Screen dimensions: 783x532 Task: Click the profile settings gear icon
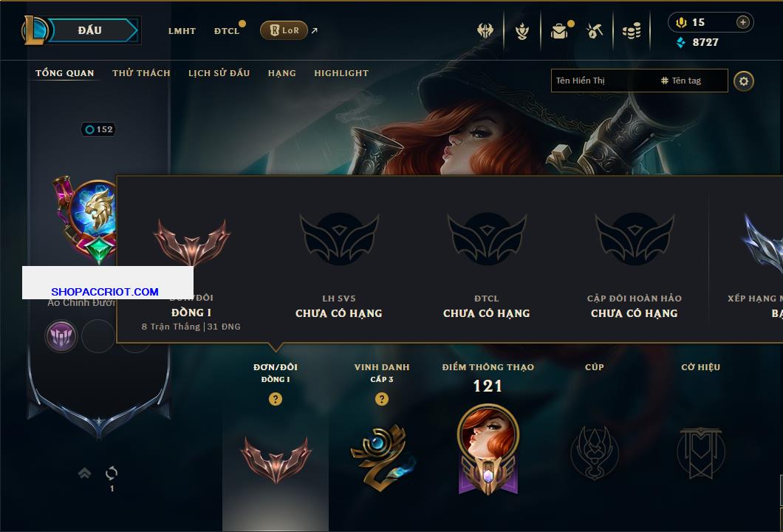pos(744,81)
